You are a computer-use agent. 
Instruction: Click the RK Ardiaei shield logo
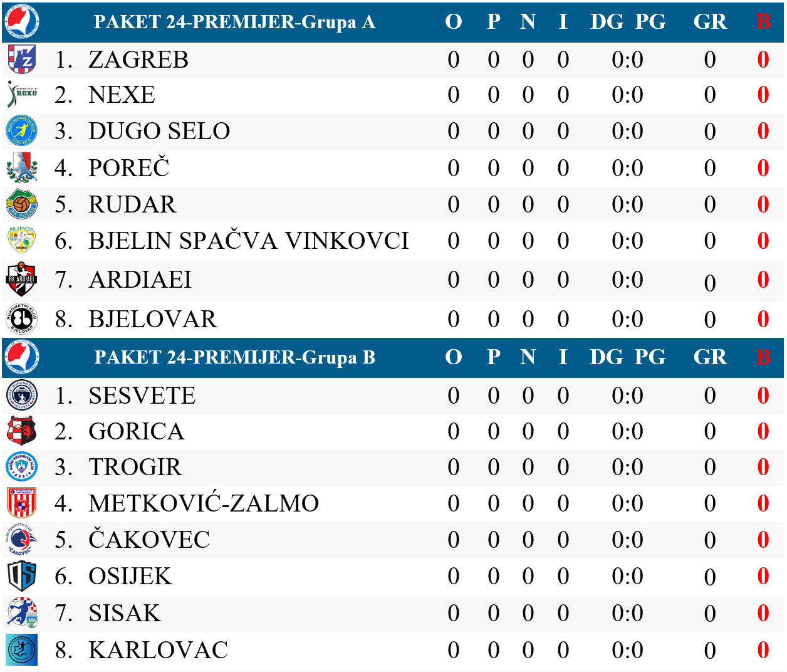22,280
